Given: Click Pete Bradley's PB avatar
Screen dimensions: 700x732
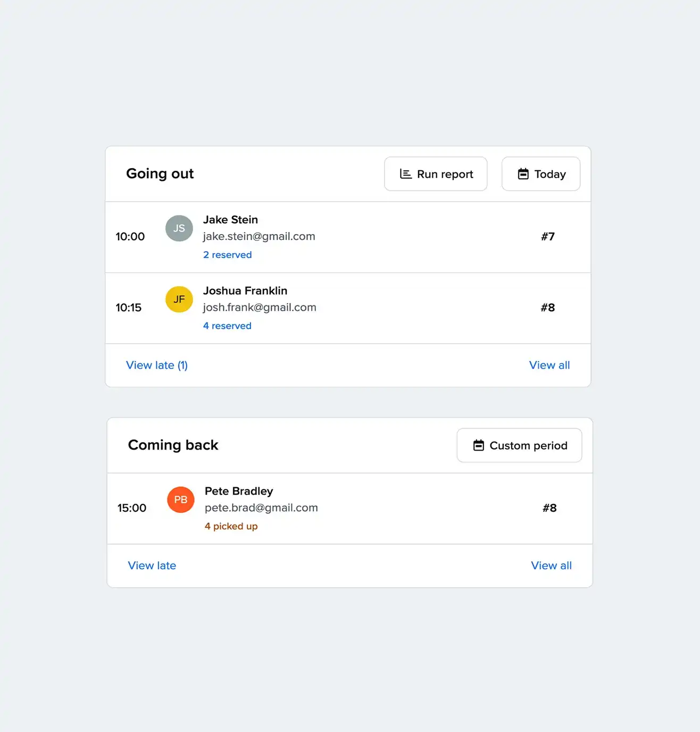Looking at the screenshot, I should click(181, 500).
